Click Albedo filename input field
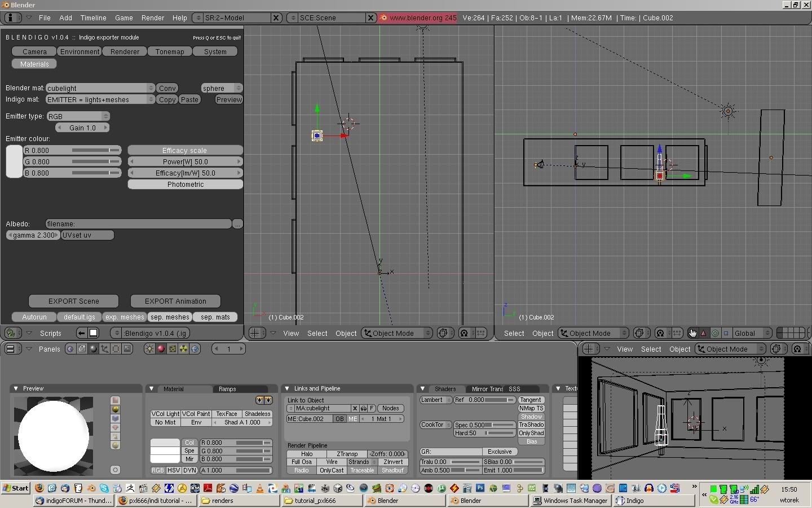812x508 pixels. point(139,224)
